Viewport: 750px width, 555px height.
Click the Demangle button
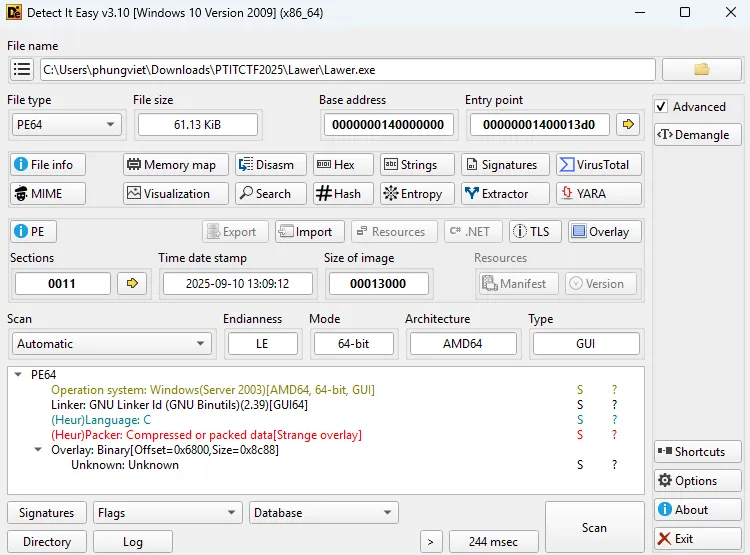(x=695, y=135)
